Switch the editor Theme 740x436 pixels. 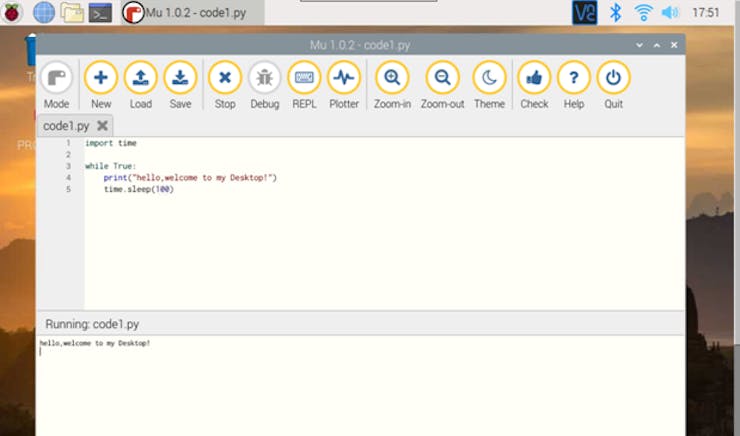489,78
